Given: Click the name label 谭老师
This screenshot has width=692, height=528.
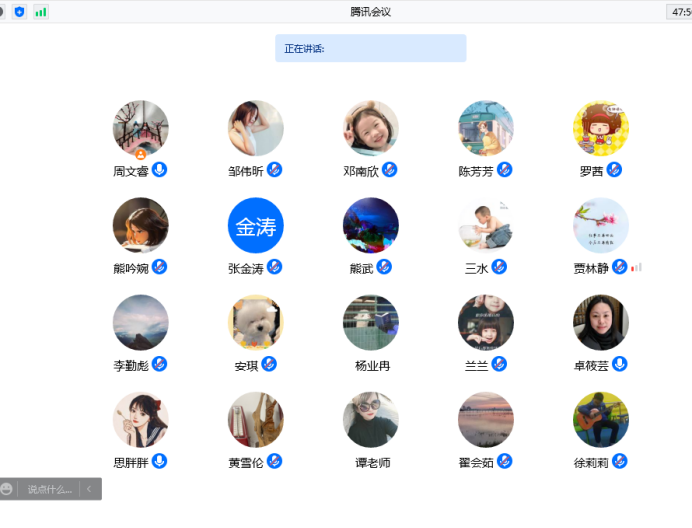Looking at the screenshot, I should 372,463.
